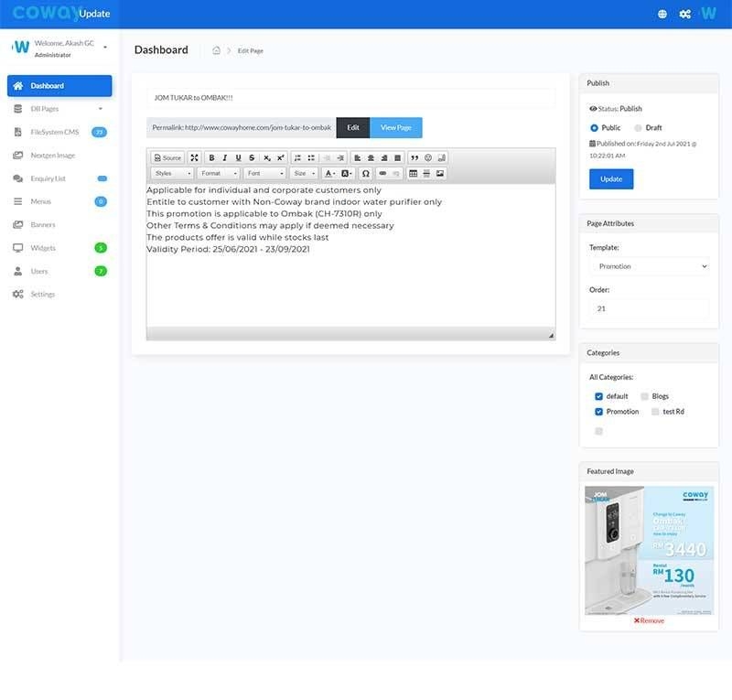732x700 pixels.
Task: Open the Styles dropdown in the editor
Action: tap(172, 173)
